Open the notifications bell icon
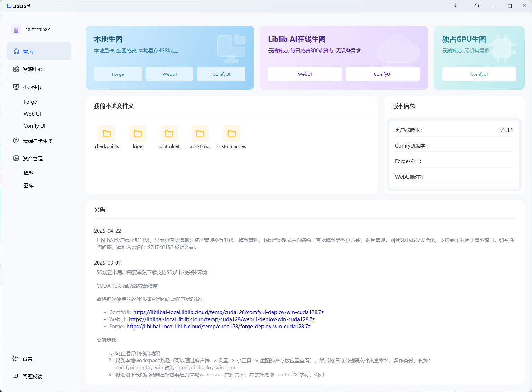 click(x=477, y=6)
